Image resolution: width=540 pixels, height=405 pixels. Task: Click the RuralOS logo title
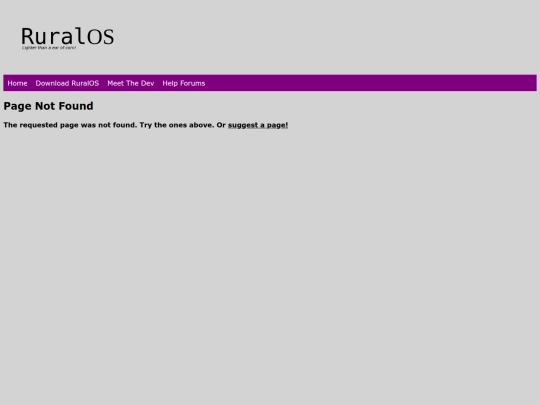pos(68,36)
